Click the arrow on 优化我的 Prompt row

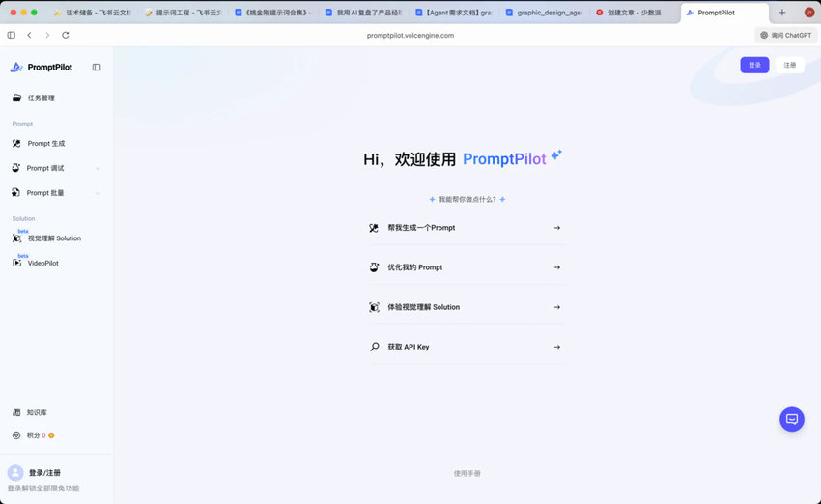[x=557, y=267]
